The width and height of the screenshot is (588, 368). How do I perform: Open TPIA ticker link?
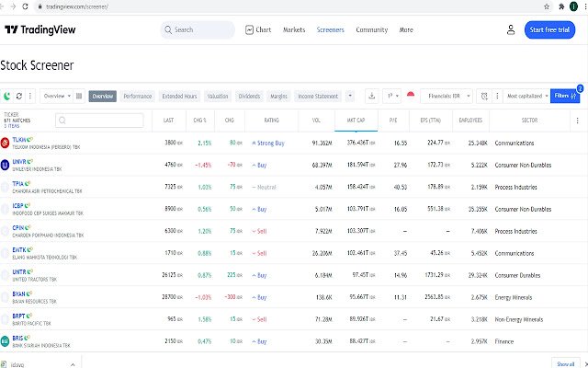coord(18,184)
